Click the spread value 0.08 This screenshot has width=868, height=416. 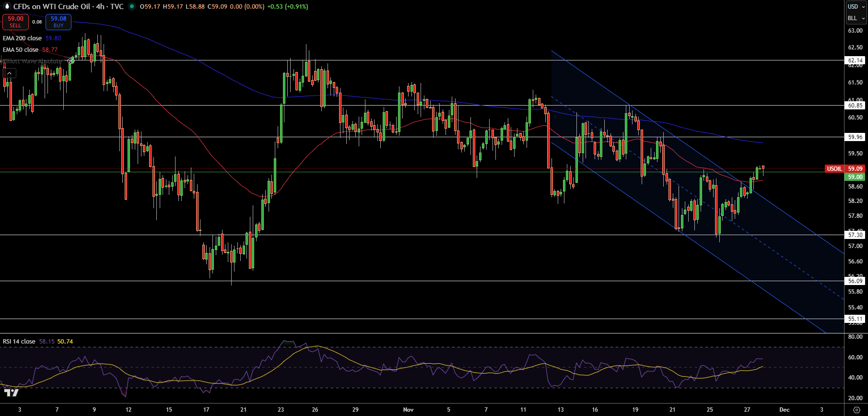tap(37, 22)
